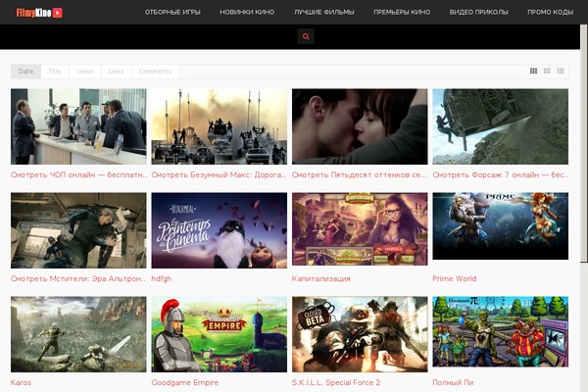This screenshot has width=588, height=392.
Task: Click the FilmyKino logo
Action: pyautogui.click(x=39, y=13)
